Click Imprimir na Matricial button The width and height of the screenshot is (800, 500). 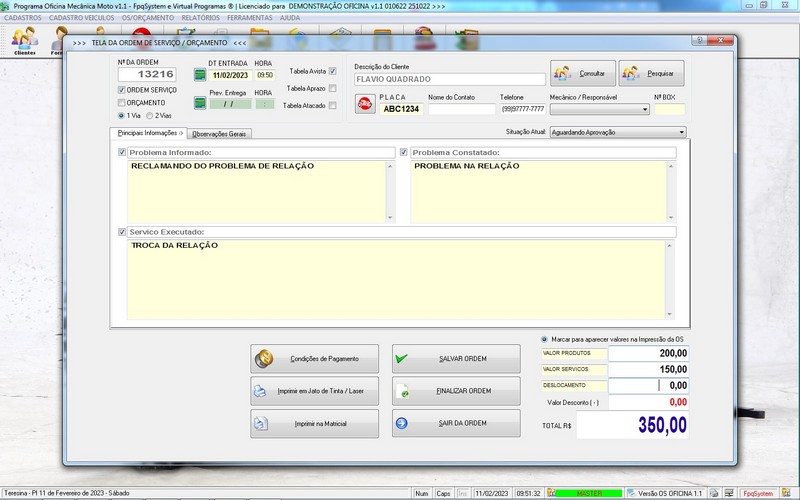pyautogui.click(x=314, y=423)
